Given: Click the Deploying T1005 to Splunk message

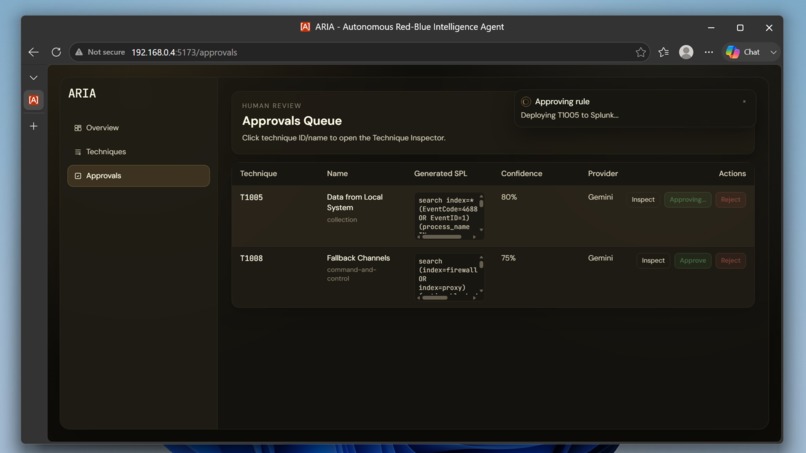Looking at the screenshot, I should tap(569, 115).
